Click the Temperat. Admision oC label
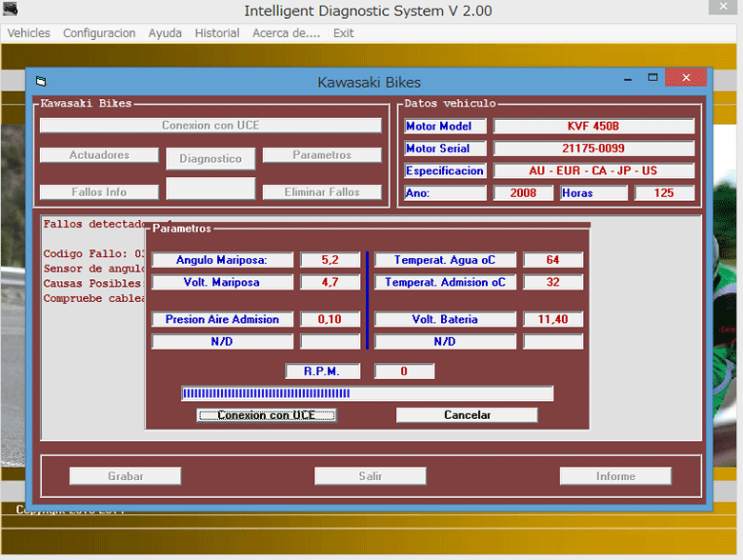Viewport: 743px width, 560px height. click(445, 282)
